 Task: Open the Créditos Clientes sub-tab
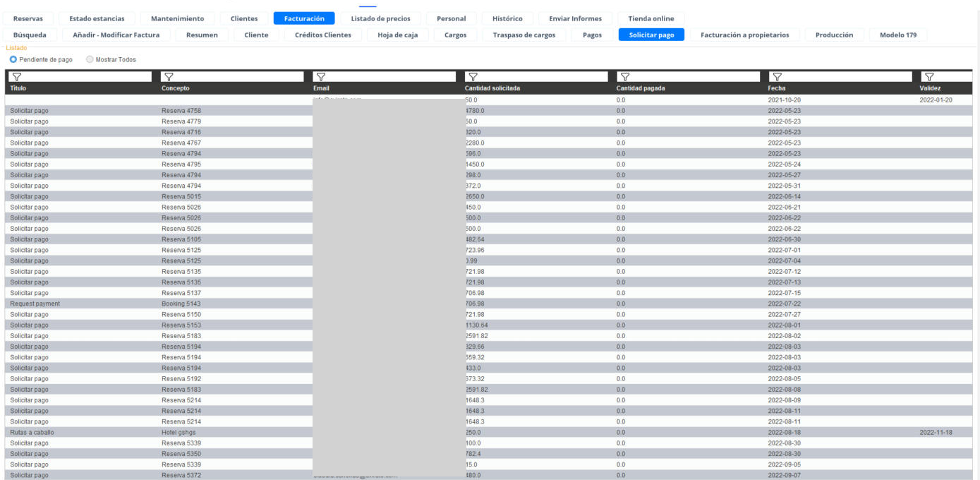point(323,35)
